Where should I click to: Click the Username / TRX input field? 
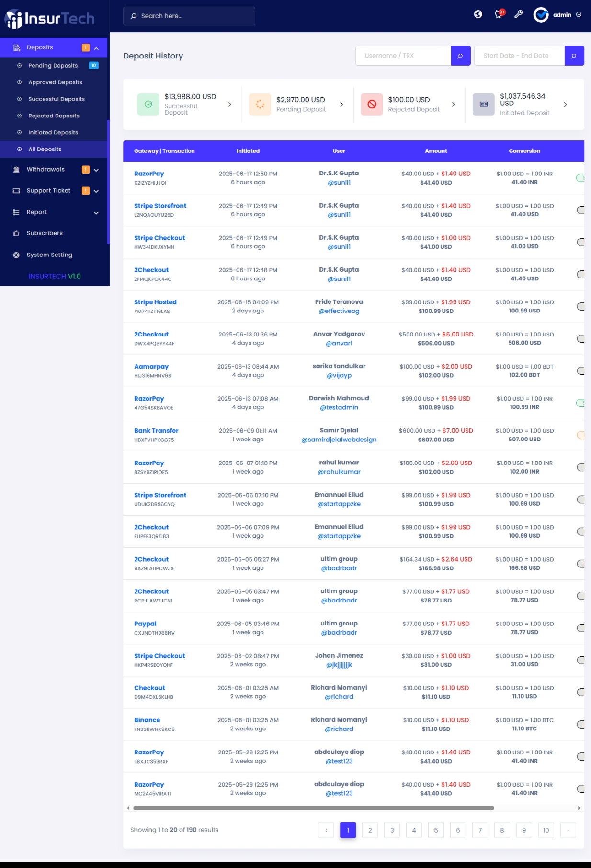[x=403, y=56]
